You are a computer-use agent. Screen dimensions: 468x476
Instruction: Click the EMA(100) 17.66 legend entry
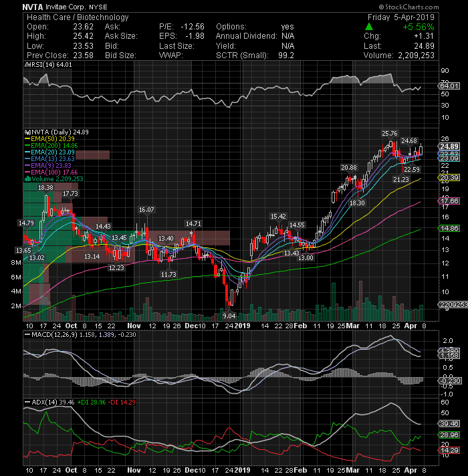click(51, 172)
